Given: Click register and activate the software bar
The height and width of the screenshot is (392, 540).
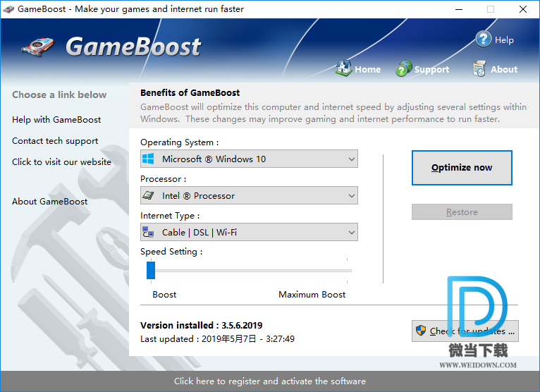Looking at the screenshot, I should point(270,381).
